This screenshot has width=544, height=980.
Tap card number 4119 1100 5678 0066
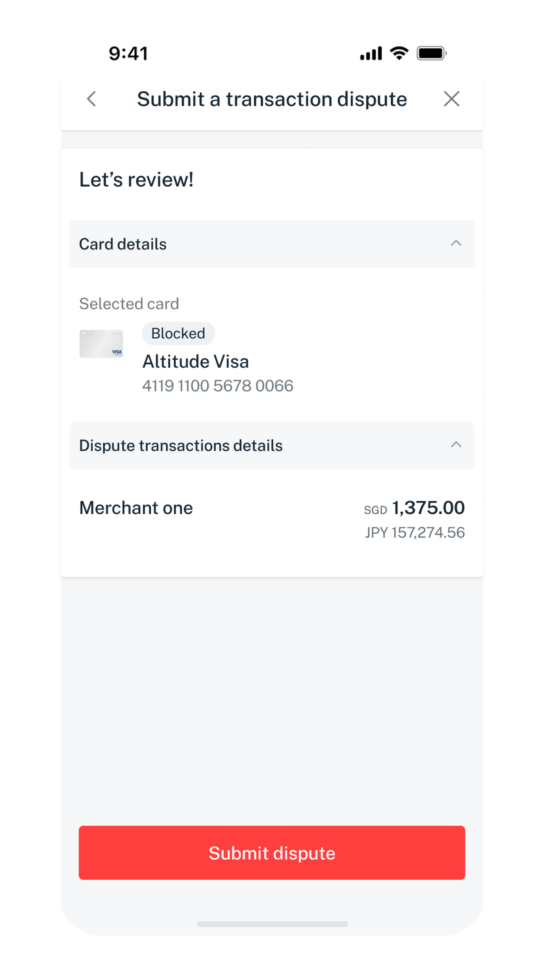(x=218, y=386)
